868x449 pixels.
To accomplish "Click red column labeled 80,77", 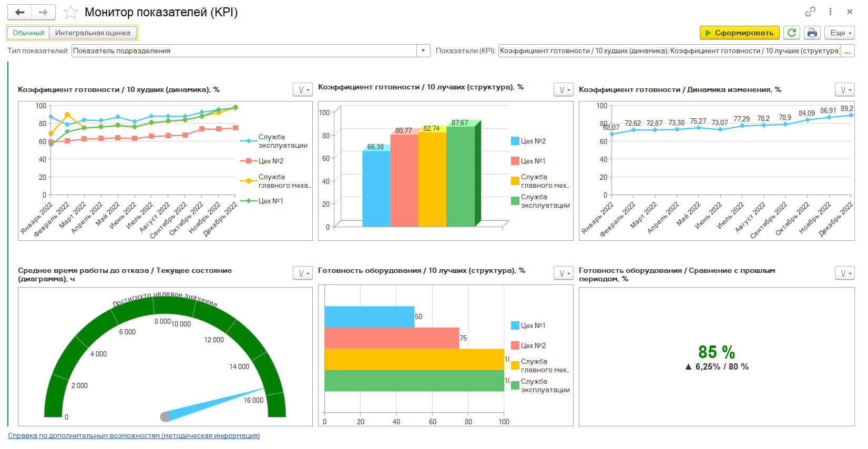I will (x=404, y=180).
